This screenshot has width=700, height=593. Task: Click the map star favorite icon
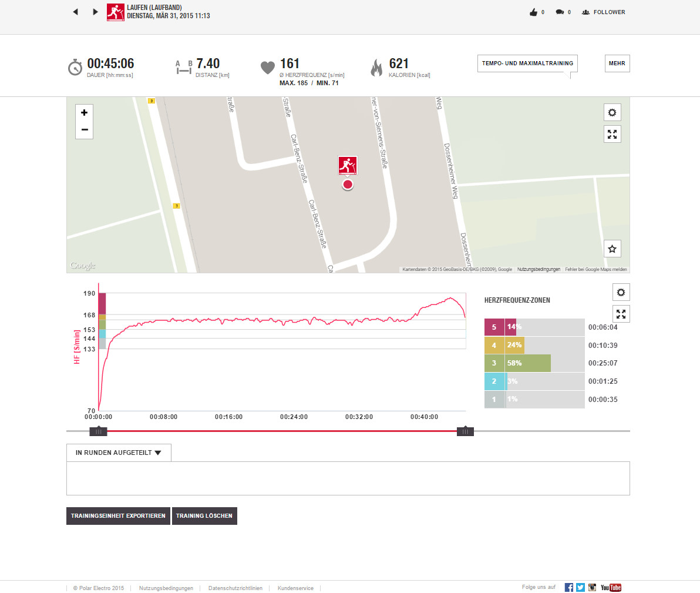(x=612, y=249)
